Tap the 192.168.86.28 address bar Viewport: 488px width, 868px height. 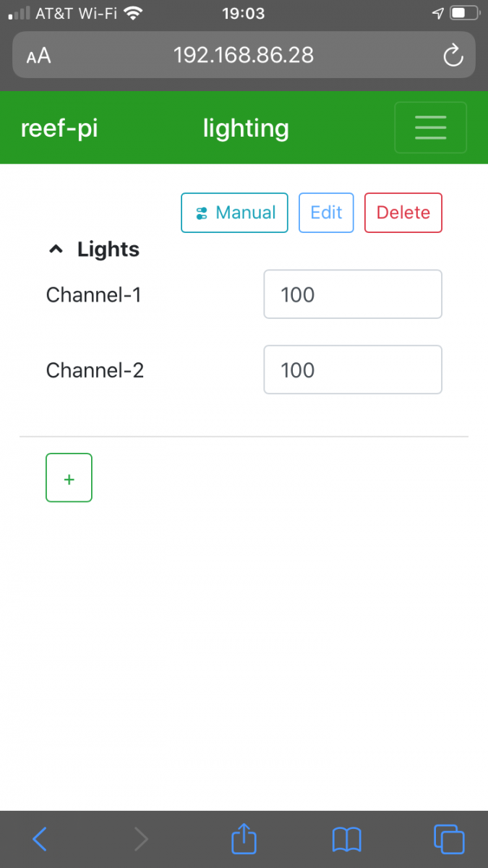point(244,55)
